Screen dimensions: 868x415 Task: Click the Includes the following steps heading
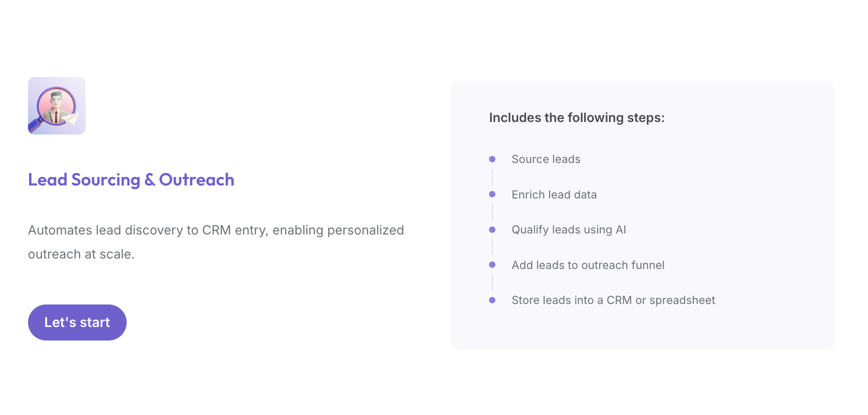pos(577,117)
